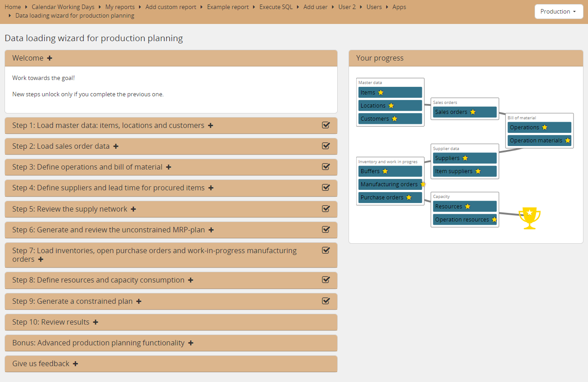Click the star beside Sales orders
588x382 pixels.
[473, 112]
